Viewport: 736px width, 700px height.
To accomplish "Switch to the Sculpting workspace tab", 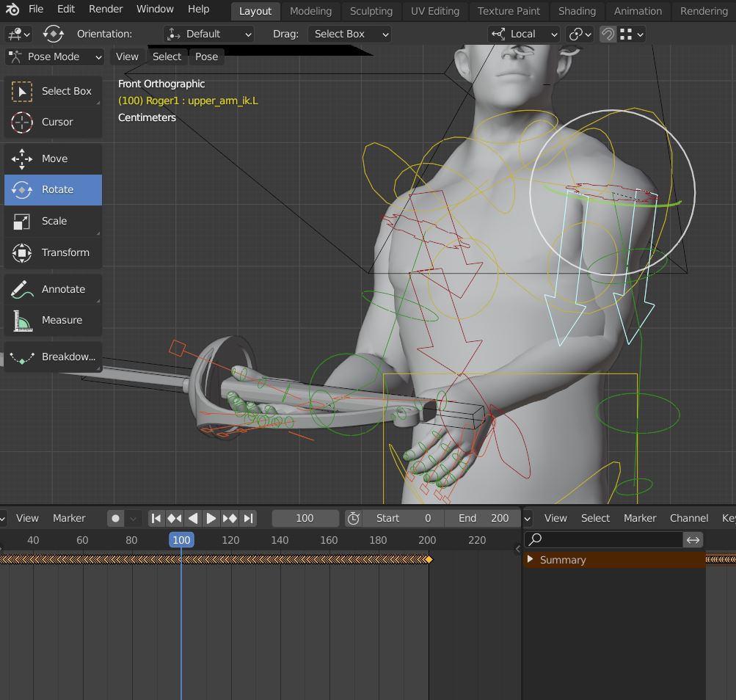I will click(371, 11).
